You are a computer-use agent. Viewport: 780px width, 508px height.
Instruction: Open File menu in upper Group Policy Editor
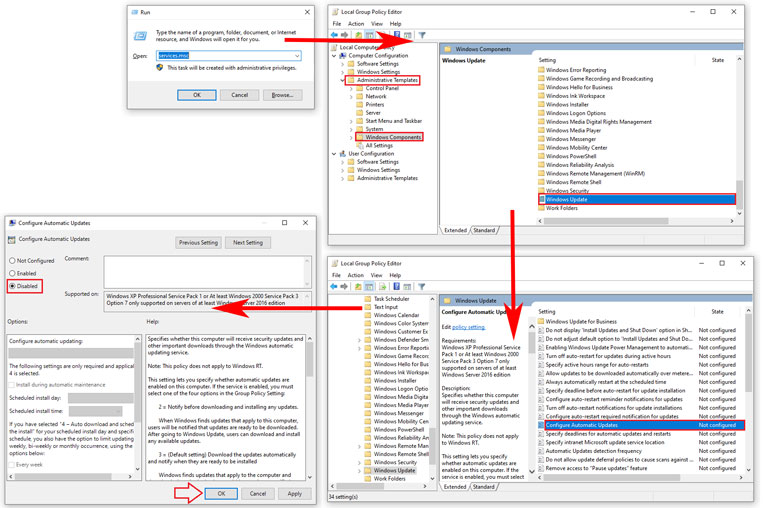(x=337, y=23)
